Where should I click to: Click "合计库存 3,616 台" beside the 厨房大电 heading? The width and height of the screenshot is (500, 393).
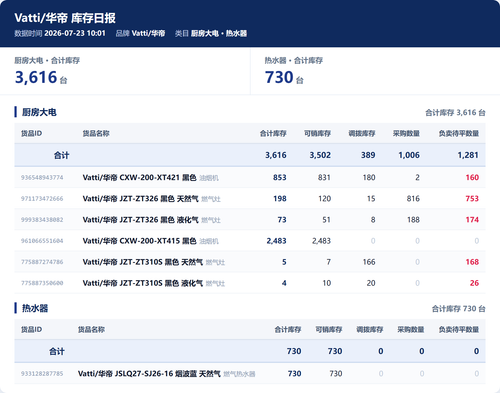point(455,113)
